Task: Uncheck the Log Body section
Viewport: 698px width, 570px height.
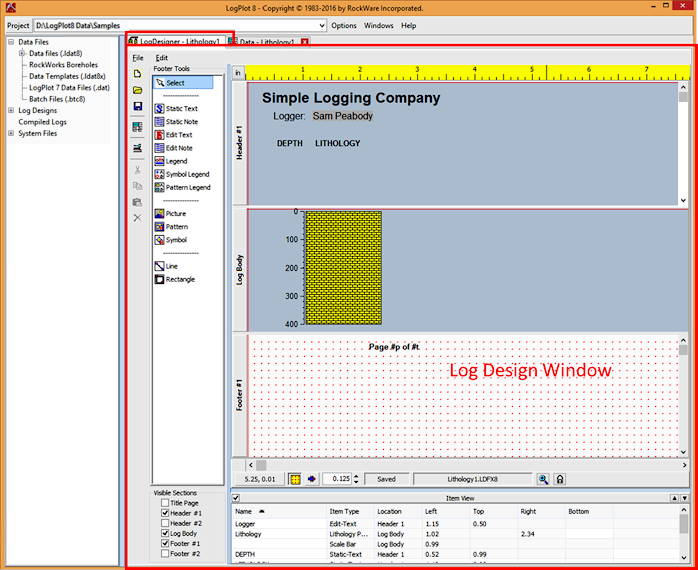Action: [165, 534]
